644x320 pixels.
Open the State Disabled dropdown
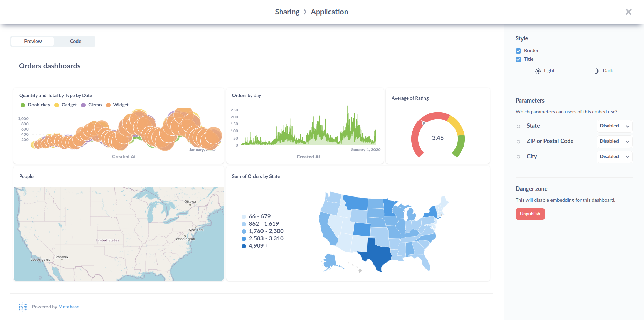click(614, 126)
